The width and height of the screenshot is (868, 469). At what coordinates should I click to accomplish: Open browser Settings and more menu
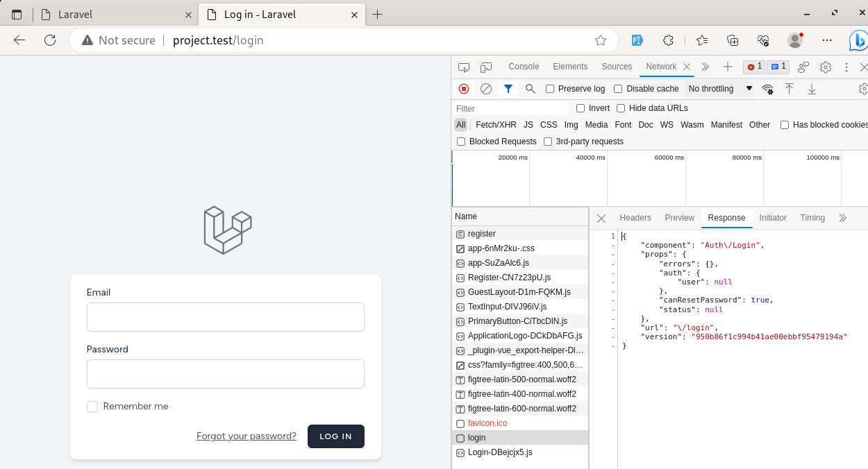coord(826,40)
